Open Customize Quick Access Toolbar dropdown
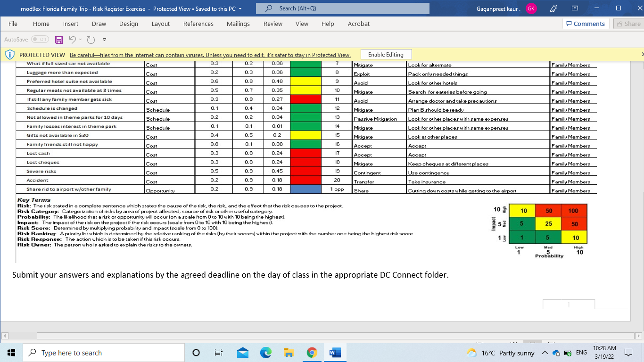Screen dimensions: 644x362 pyautogui.click(x=104, y=40)
